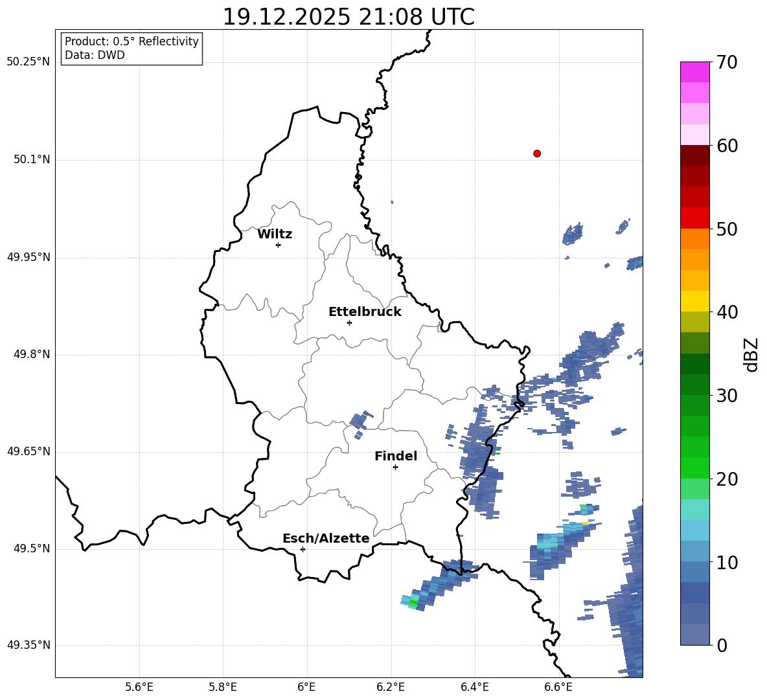Select the 'Findel' city label
Viewport: 767px width, 700px height.
click(396, 456)
